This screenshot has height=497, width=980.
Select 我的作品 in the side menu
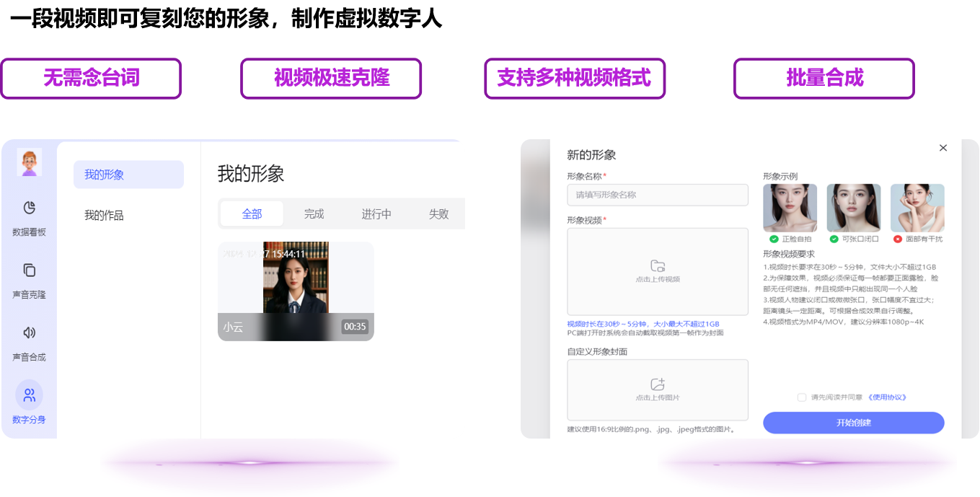click(x=104, y=215)
